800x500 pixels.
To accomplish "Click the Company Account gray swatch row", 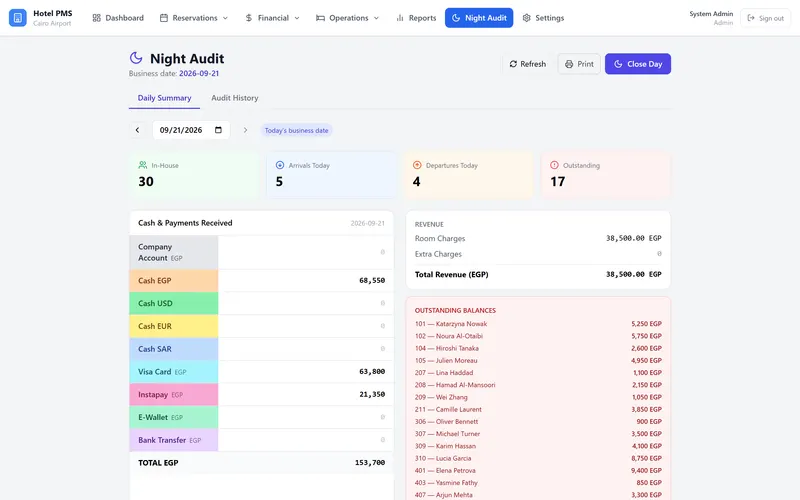I will (x=173, y=252).
